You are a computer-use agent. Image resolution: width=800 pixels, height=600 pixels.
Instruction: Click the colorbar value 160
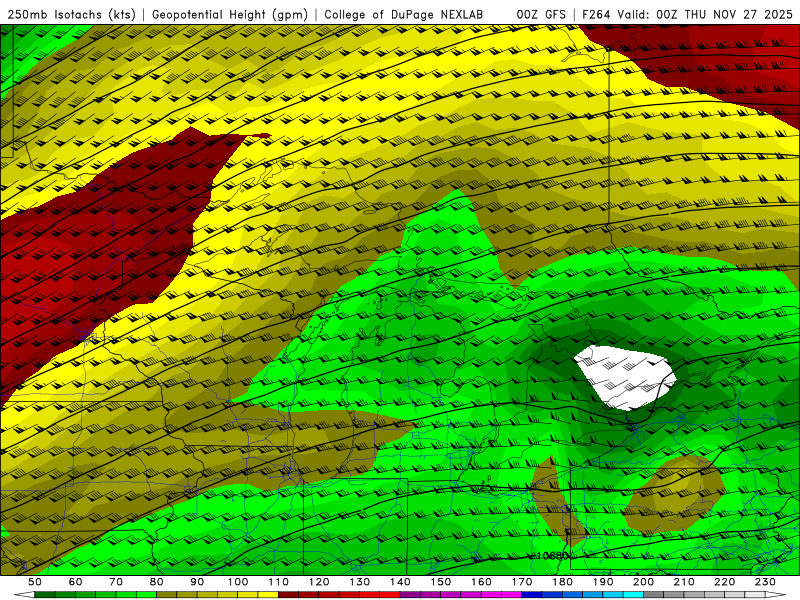[481, 582]
